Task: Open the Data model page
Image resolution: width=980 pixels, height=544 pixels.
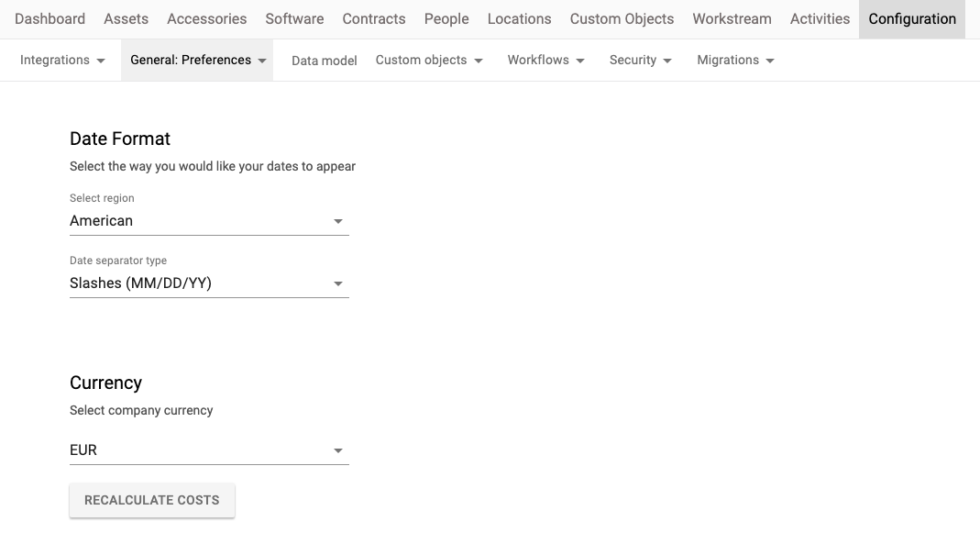Action: pos(325,61)
